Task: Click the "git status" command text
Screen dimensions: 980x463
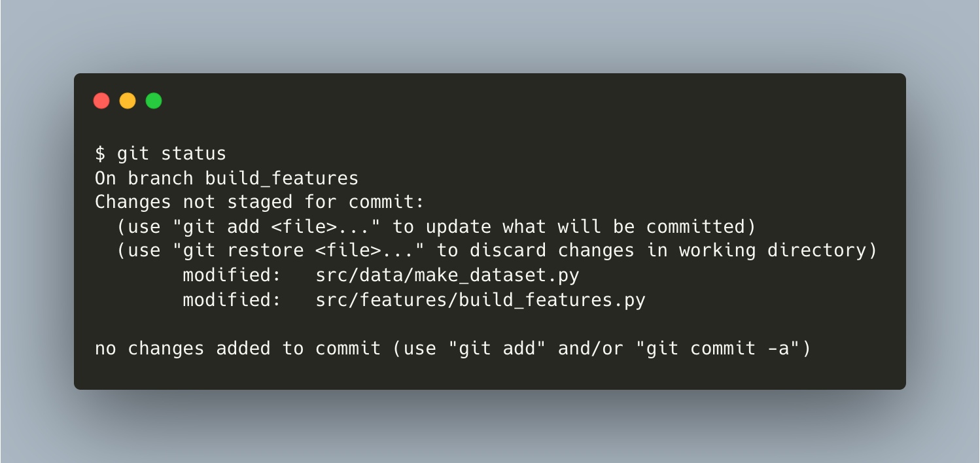Action: [171, 154]
